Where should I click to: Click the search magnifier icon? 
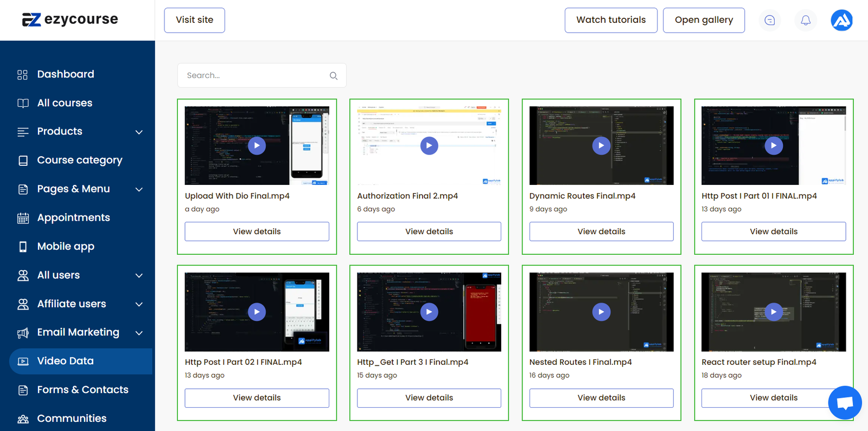(334, 76)
